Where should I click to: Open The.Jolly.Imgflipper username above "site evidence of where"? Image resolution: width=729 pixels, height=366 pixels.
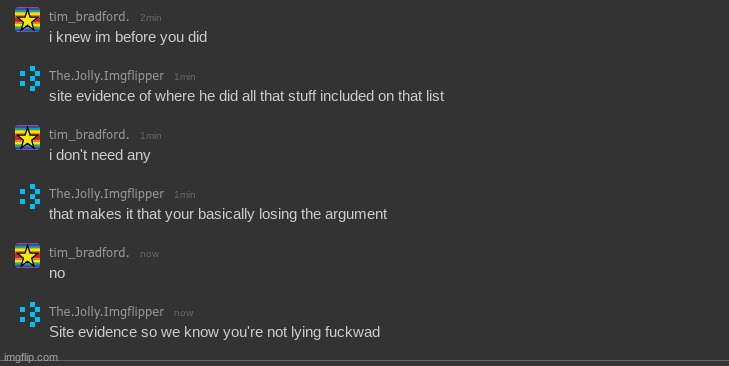pos(106,75)
